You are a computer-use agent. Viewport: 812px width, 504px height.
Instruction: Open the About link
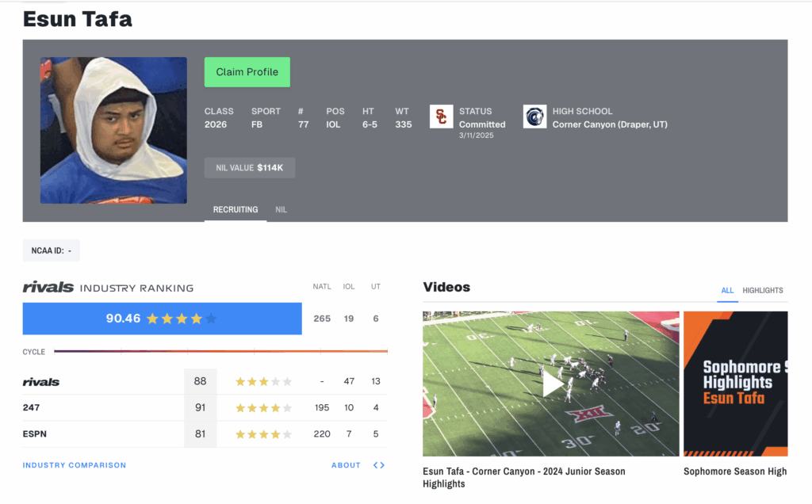346,465
